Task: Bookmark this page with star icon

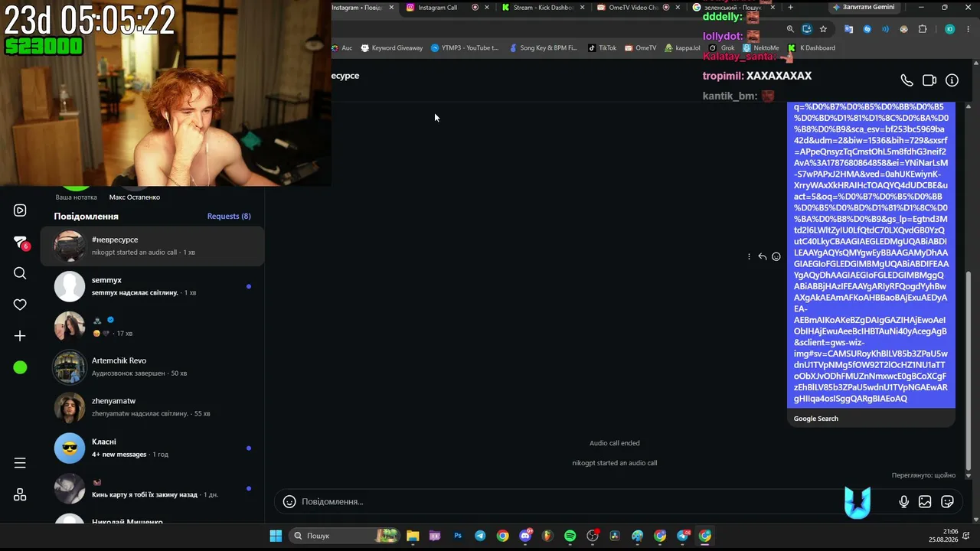Action: tap(823, 29)
